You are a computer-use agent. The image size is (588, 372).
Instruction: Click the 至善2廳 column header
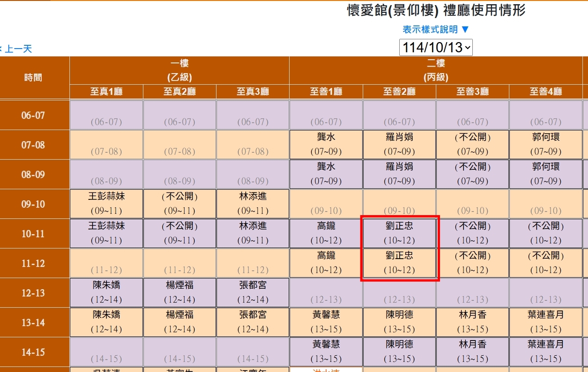399,92
